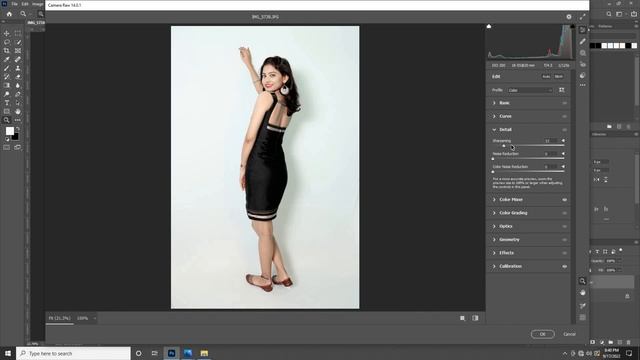Open the Profile dropdown
640x360 pixels.
point(530,90)
